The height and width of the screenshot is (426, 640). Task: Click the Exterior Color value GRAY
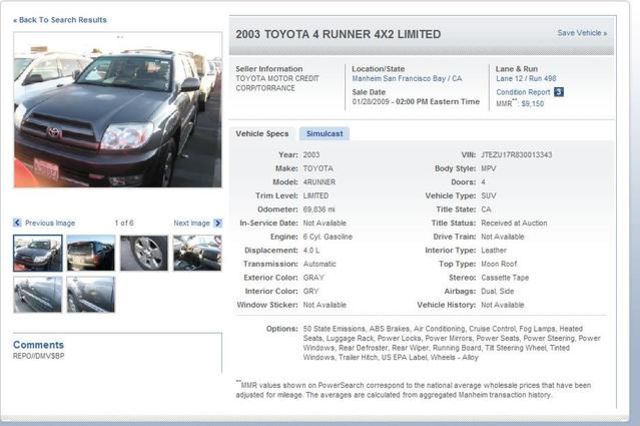(313, 277)
